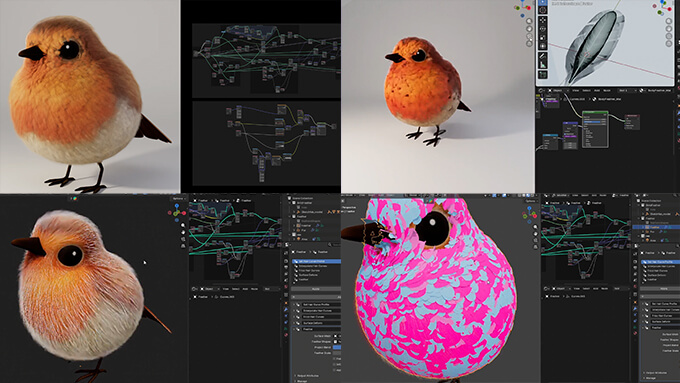The width and height of the screenshot is (680, 383).
Task: Select the Move tool in the feather viewport toolbar
Action: [543, 20]
